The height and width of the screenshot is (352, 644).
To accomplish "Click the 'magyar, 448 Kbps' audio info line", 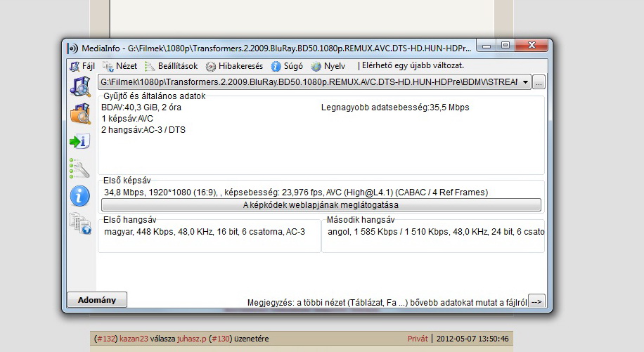I will coord(205,232).
